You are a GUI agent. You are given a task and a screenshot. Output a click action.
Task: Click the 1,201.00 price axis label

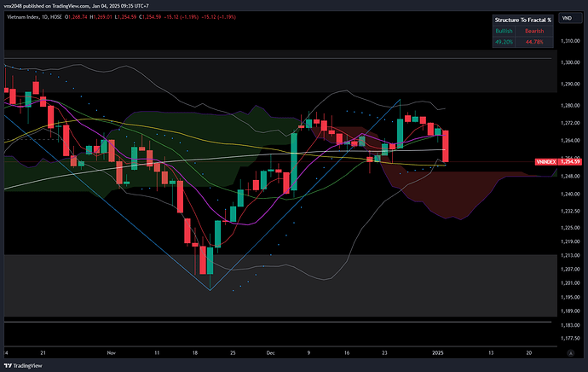570,283
